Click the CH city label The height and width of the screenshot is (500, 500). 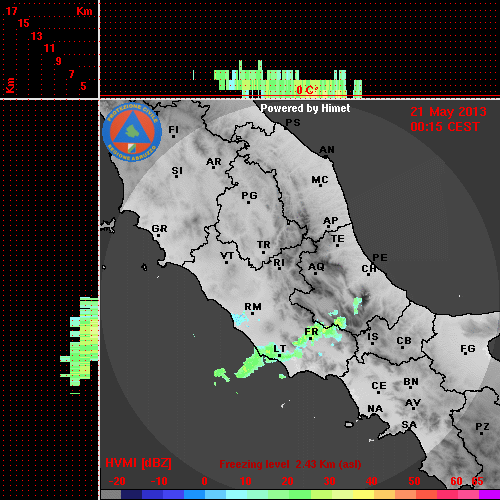369,268
